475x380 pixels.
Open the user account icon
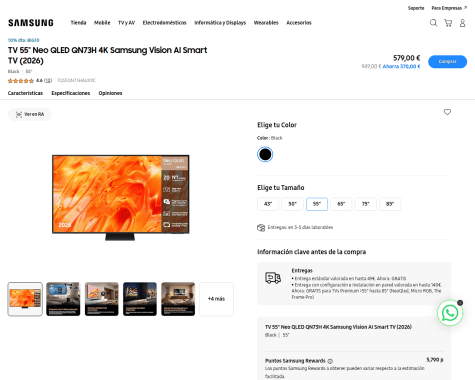click(462, 23)
